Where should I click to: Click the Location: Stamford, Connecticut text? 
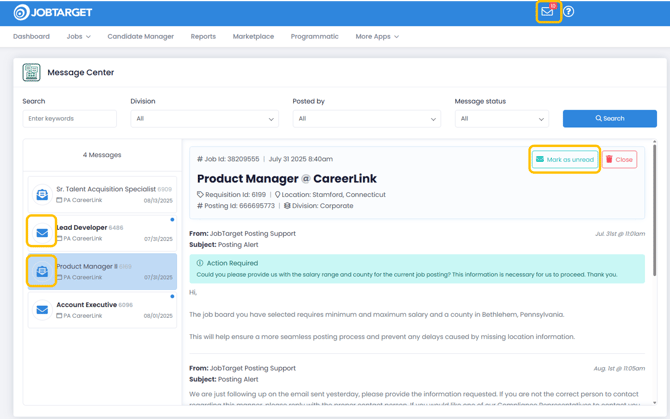333,194
